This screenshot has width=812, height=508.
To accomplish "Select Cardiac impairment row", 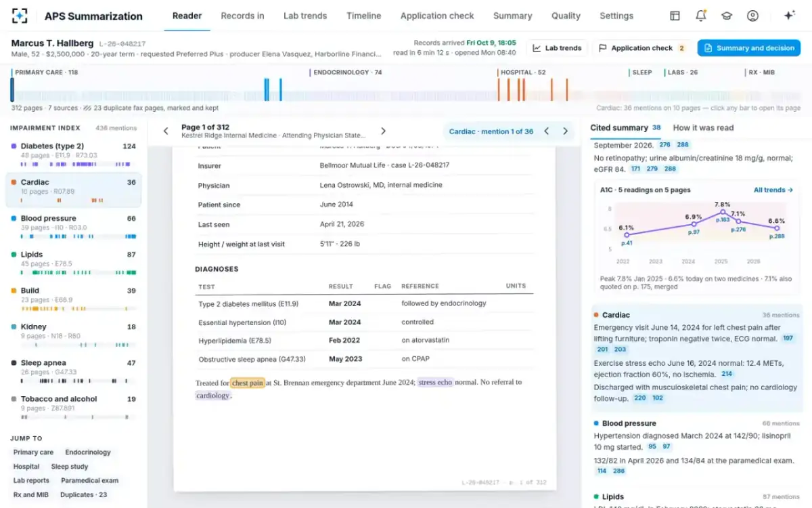I will (74, 190).
